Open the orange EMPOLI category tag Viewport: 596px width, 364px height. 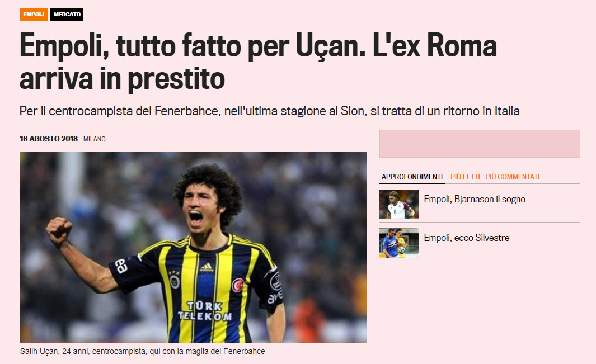click(x=34, y=15)
